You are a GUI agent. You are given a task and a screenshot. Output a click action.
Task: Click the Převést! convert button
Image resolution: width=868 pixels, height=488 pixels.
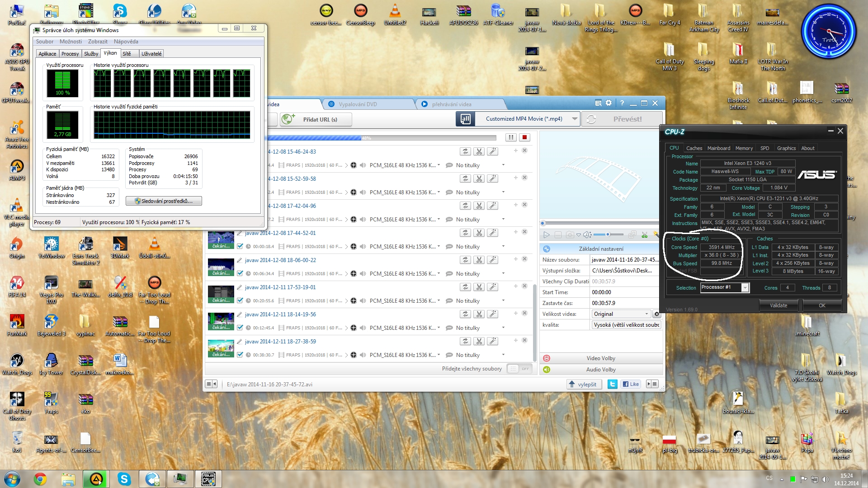622,119
